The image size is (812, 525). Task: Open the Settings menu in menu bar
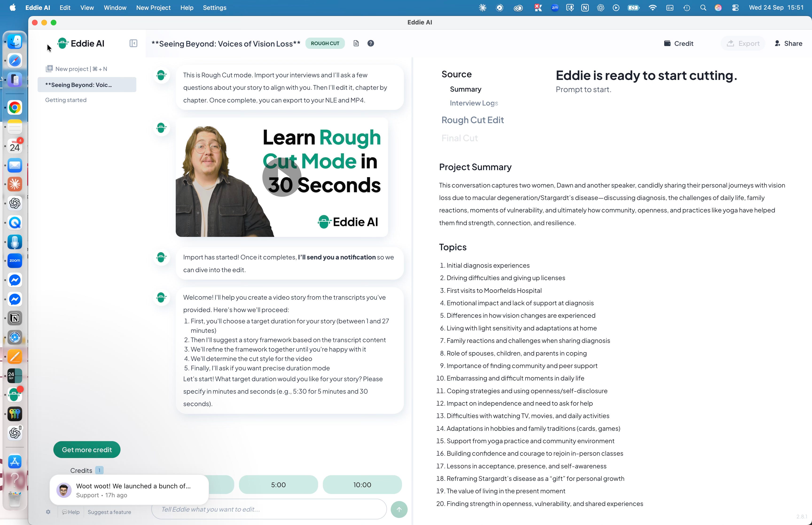(x=214, y=8)
